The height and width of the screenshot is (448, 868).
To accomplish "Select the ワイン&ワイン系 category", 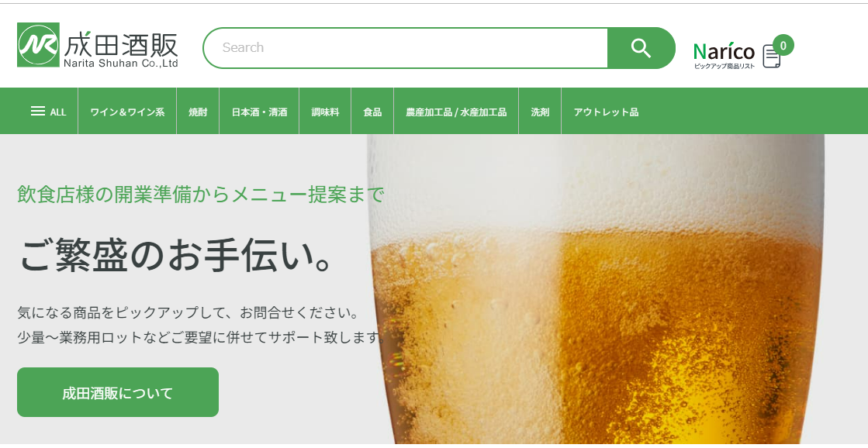I will coord(127,112).
